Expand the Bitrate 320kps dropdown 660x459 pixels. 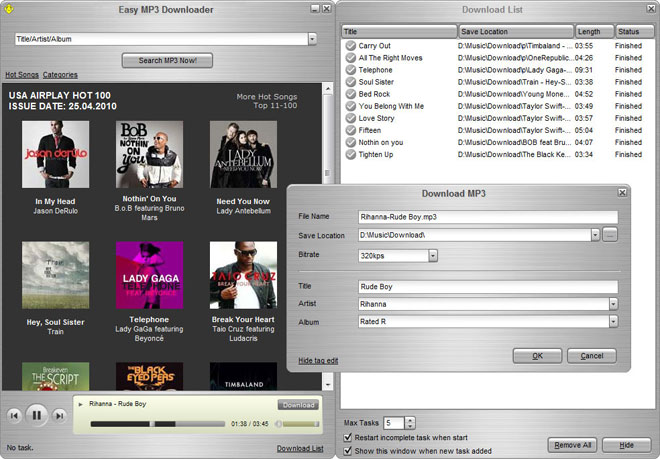tap(433, 255)
